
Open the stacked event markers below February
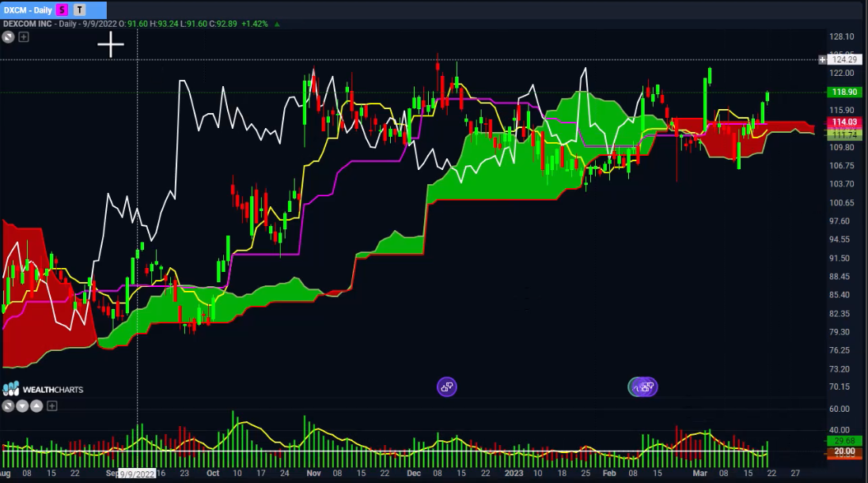point(642,387)
